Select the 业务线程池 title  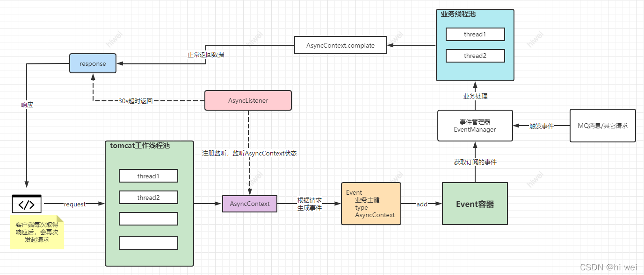pos(458,14)
